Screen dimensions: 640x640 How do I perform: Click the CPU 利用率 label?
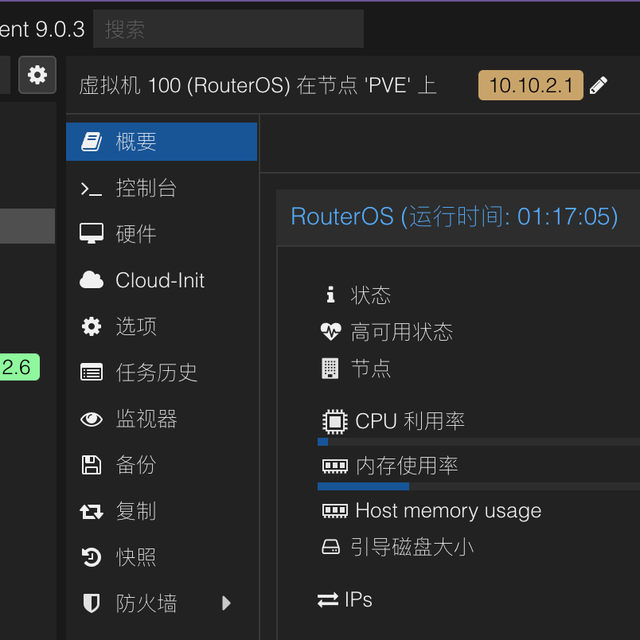[410, 421]
